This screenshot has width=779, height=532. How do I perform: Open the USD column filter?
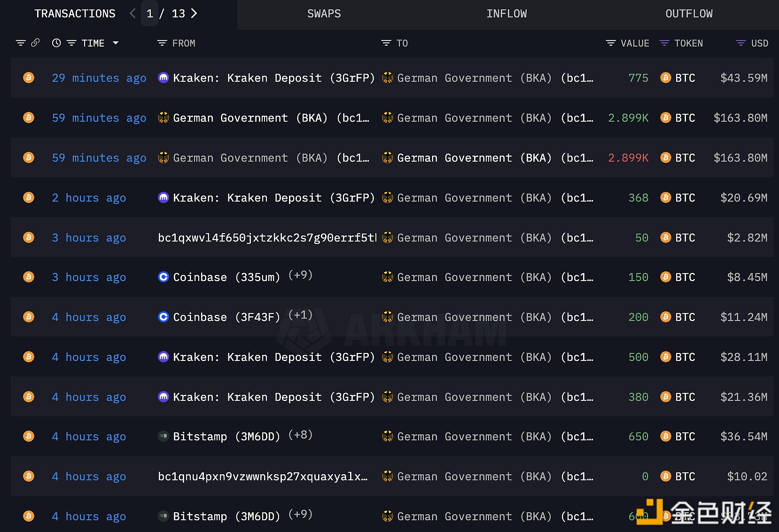[741, 43]
